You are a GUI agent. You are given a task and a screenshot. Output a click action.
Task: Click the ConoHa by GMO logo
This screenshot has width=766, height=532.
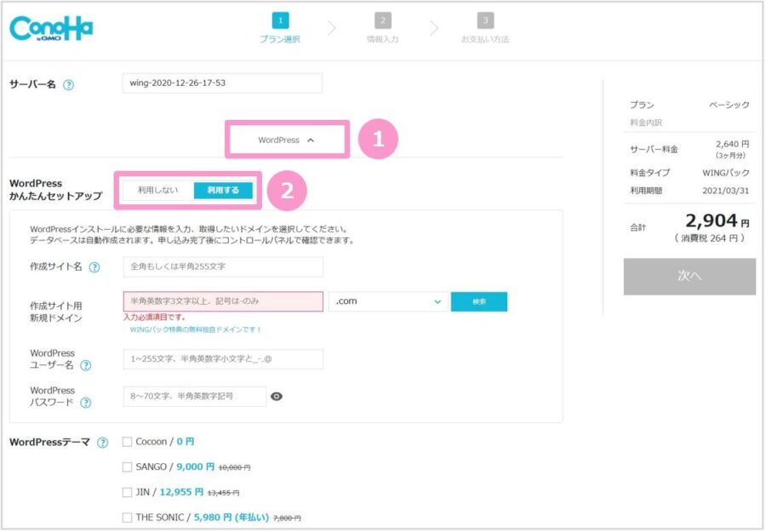(51, 29)
